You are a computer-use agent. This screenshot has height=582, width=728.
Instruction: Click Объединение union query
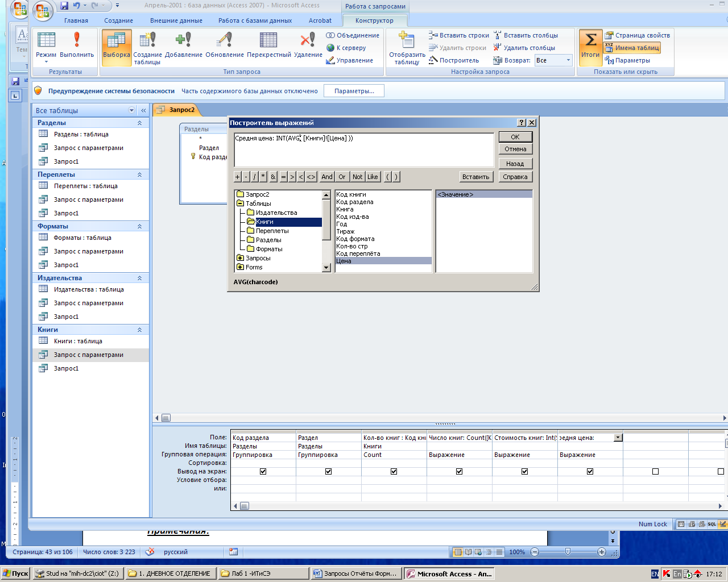tap(353, 35)
